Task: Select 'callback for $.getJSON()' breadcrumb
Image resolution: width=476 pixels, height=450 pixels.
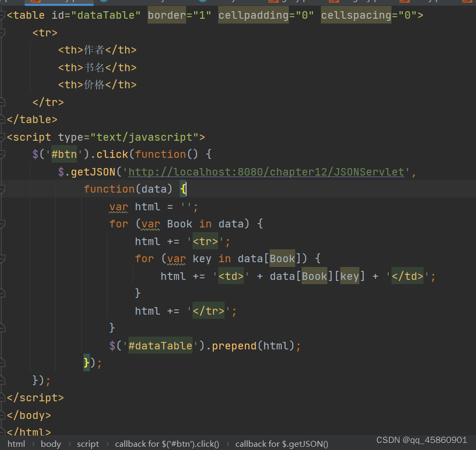Action: (282, 444)
